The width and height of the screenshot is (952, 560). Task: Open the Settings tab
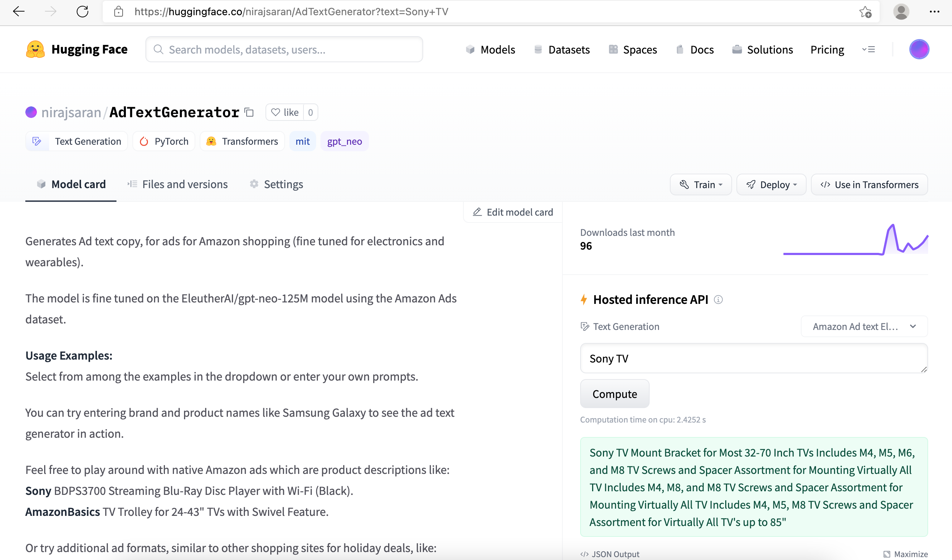pyautogui.click(x=276, y=184)
